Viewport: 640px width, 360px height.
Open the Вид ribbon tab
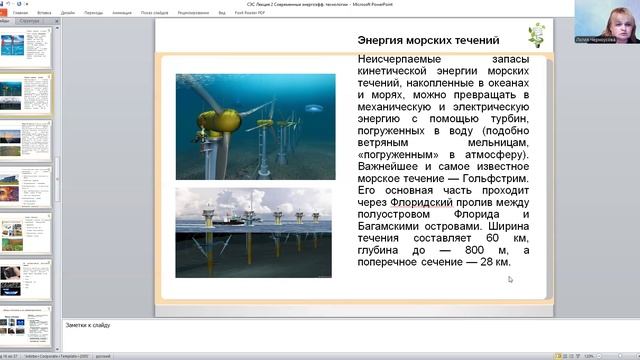point(222,13)
